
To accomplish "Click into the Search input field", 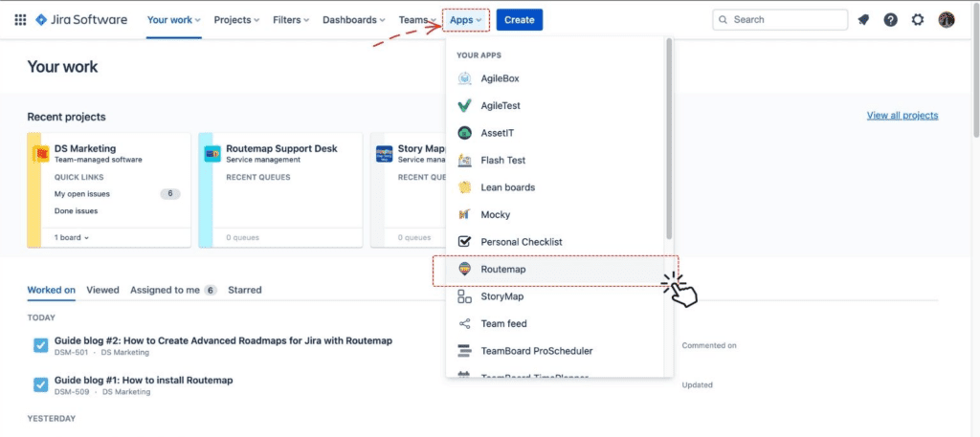I will pyautogui.click(x=780, y=20).
